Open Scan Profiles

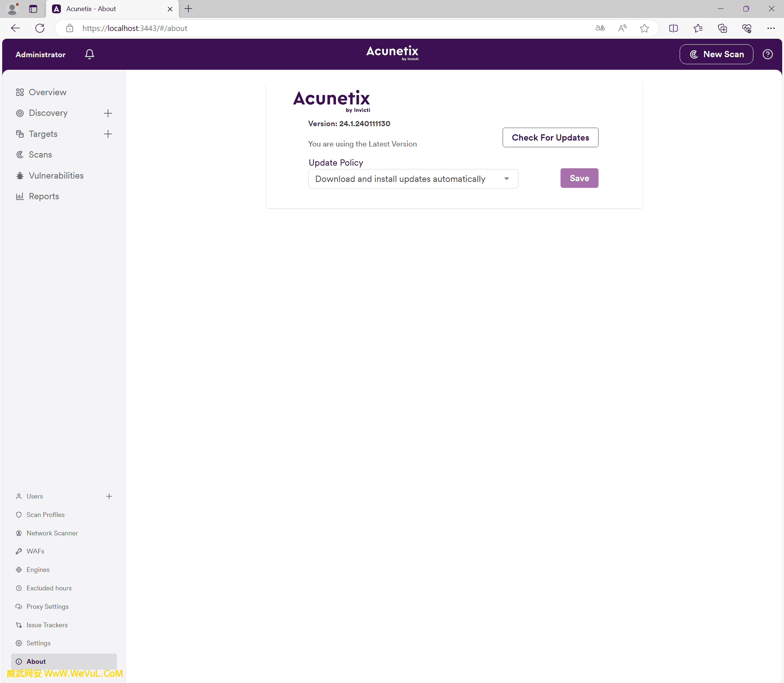pos(40,514)
